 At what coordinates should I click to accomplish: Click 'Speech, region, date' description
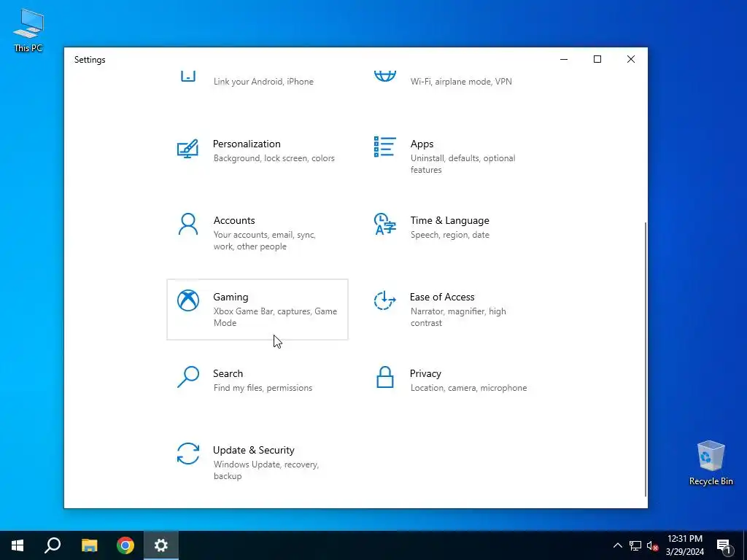[x=449, y=235]
